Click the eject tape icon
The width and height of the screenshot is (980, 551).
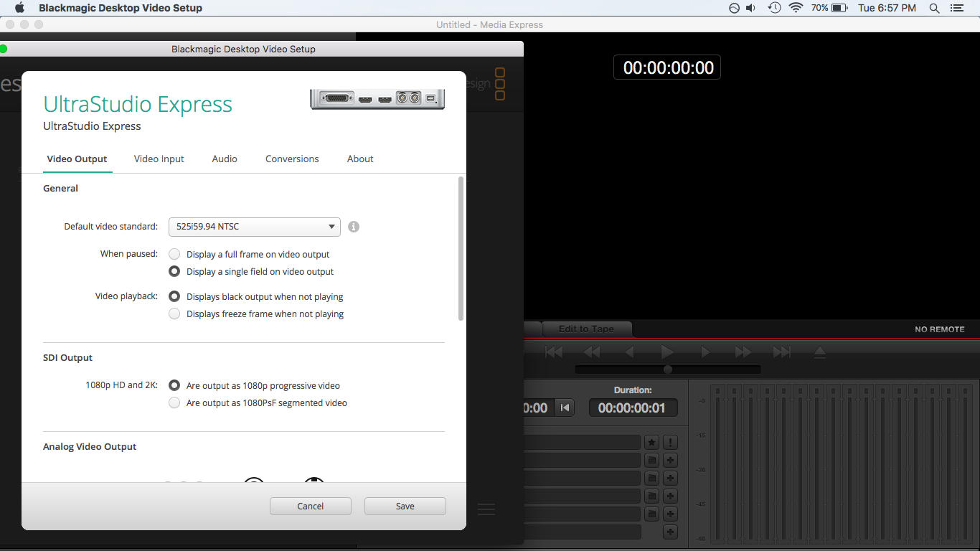click(x=820, y=352)
